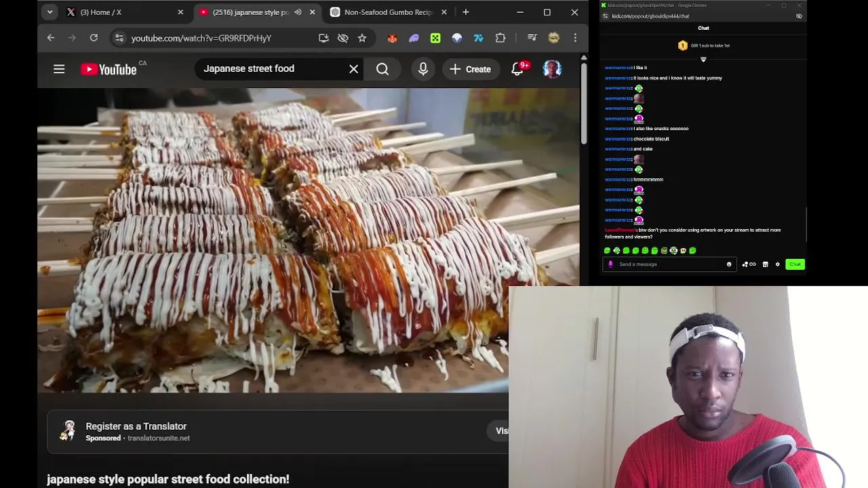868x488 pixels.
Task: Open the Register as a Translator ad
Action: tap(136, 426)
